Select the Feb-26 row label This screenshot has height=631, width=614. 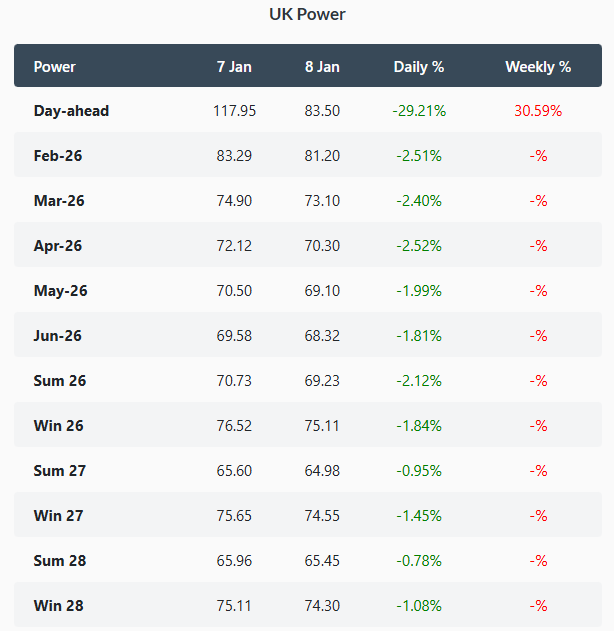[59, 156]
